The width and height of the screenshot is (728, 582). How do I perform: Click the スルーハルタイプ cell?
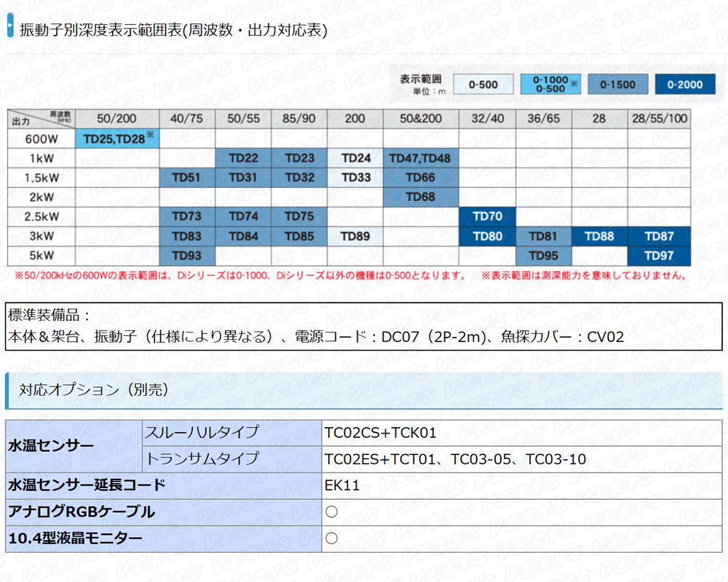[232, 433]
